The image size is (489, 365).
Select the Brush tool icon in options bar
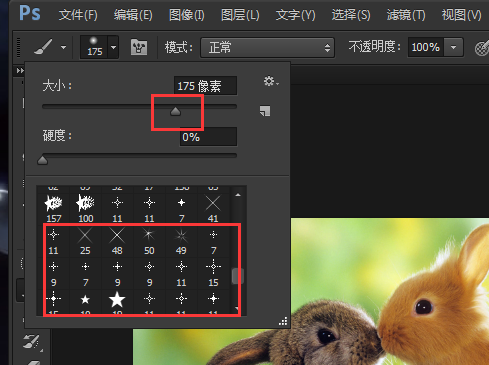coord(43,47)
